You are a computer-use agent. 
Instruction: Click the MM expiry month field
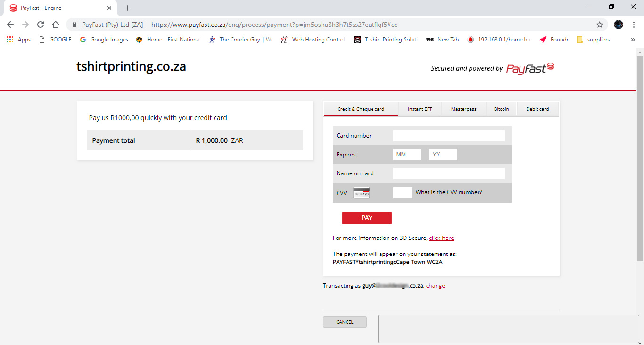(407, 155)
